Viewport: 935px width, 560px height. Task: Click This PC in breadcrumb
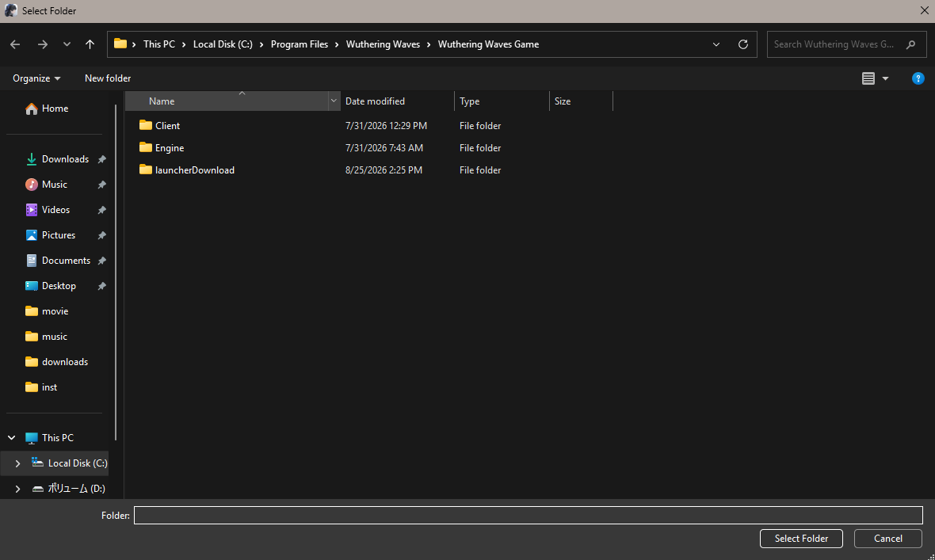(x=159, y=44)
